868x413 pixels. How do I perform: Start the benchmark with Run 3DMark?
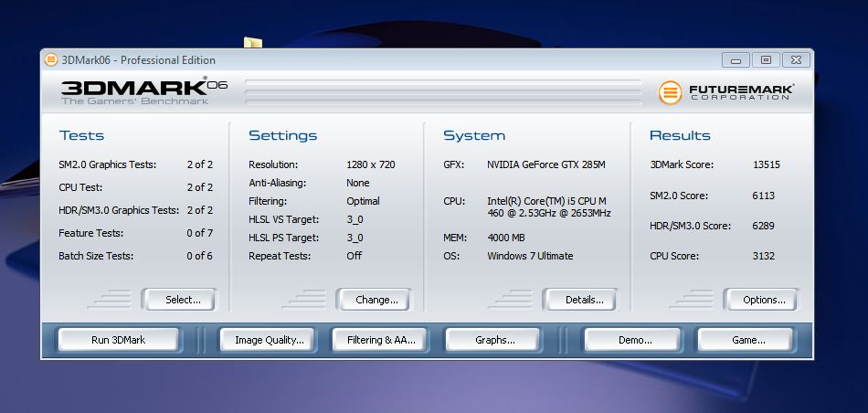point(119,340)
